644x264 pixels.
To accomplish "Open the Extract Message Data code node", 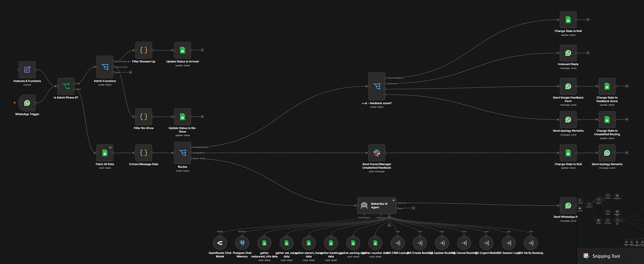I will tap(143, 153).
